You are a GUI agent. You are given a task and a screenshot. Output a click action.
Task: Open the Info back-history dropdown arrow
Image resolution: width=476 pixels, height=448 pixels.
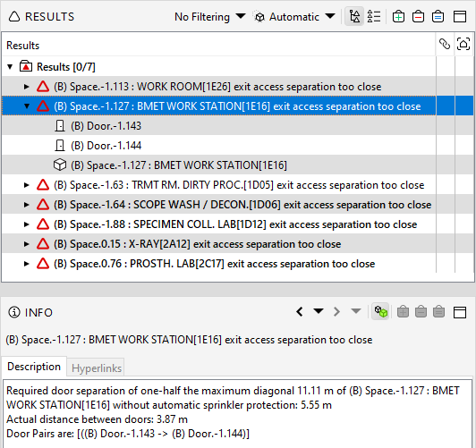click(319, 311)
